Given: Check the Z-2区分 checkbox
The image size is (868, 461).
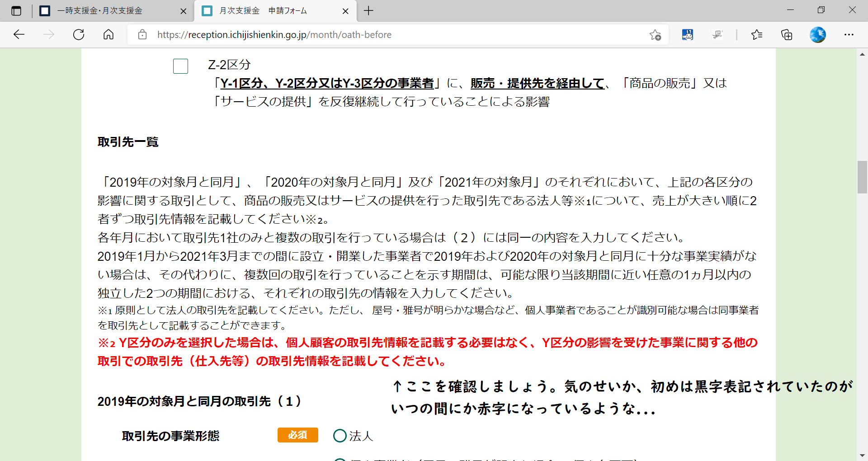Looking at the screenshot, I should click(180, 66).
